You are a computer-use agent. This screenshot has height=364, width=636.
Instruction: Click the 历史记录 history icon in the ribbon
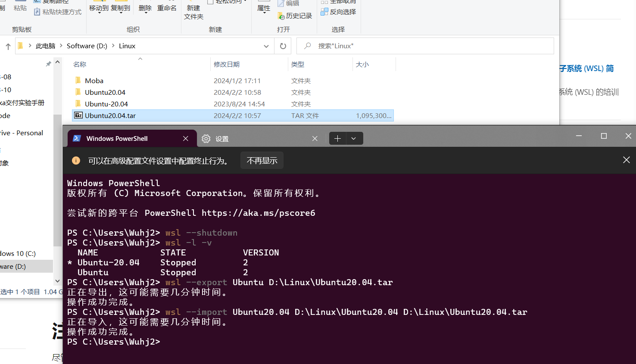281,16
